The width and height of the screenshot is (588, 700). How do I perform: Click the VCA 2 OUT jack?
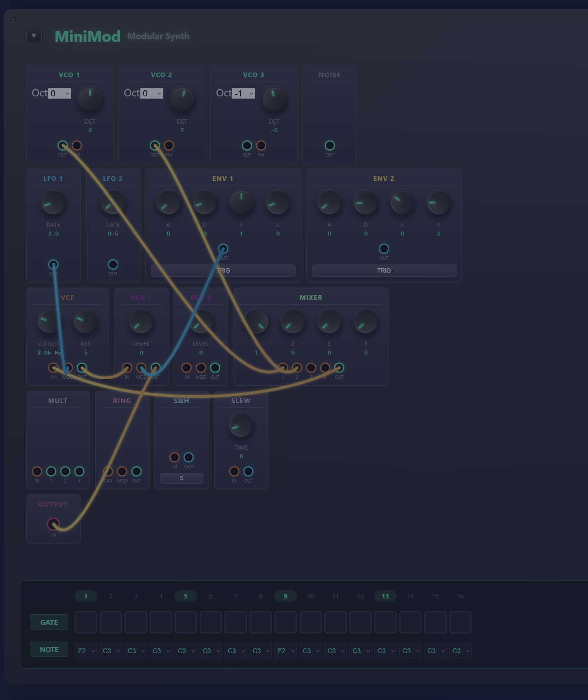tap(215, 368)
